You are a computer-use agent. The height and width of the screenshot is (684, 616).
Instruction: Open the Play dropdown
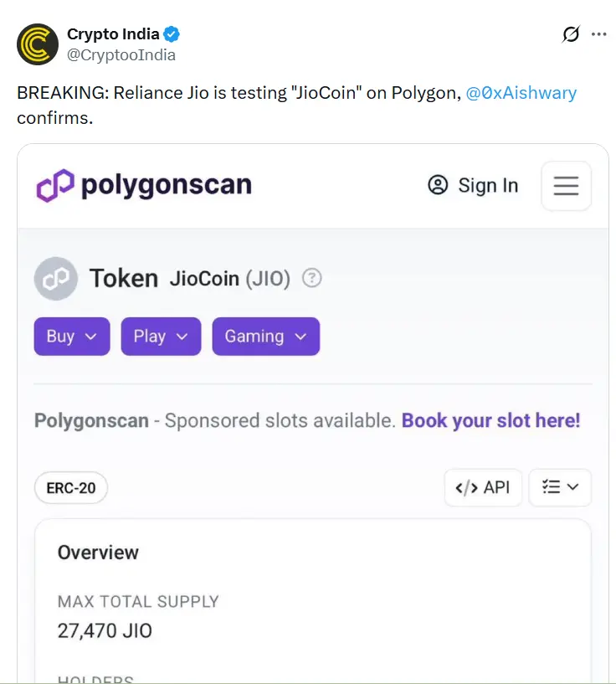[x=161, y=336]
